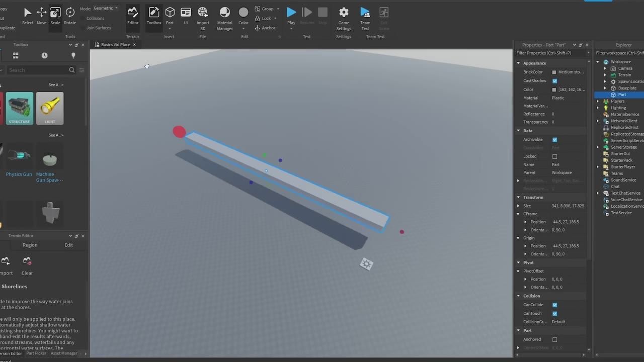Disable the CanCollide checkbox

pyautogui.click(x=554, y=305)
